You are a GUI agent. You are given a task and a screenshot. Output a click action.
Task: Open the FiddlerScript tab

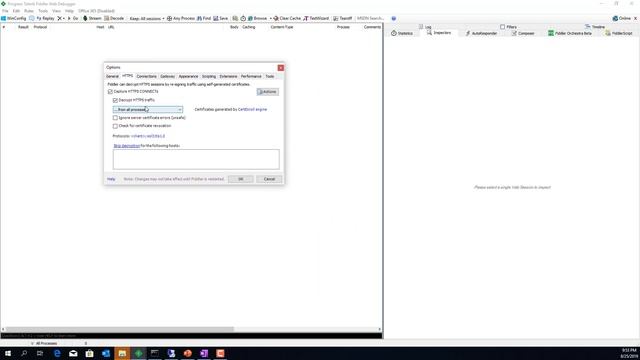point(619,33)
